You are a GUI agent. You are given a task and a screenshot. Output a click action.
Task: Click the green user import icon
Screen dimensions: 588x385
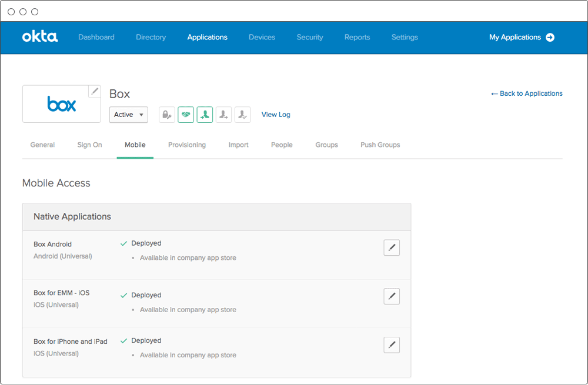[205, 115]
